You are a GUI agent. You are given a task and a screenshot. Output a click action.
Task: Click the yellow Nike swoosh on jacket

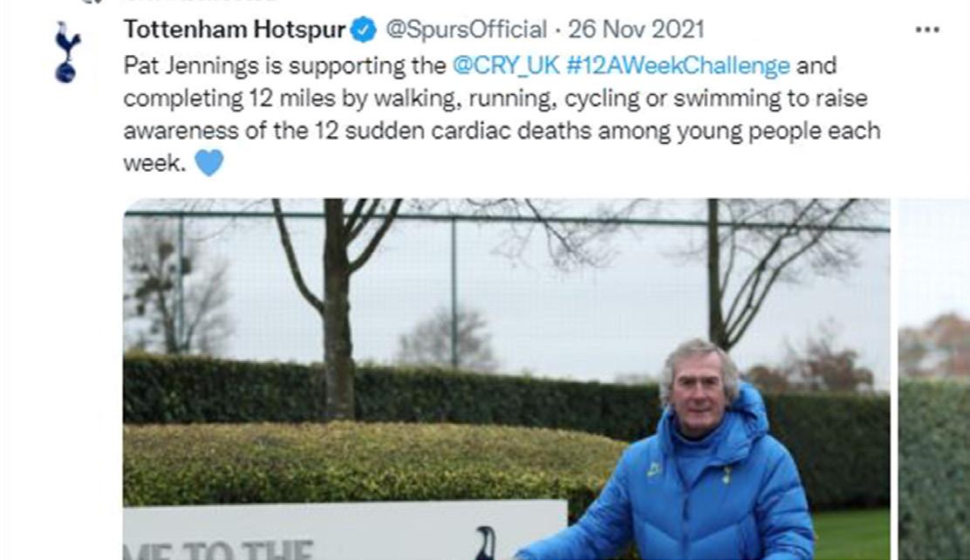653,469
